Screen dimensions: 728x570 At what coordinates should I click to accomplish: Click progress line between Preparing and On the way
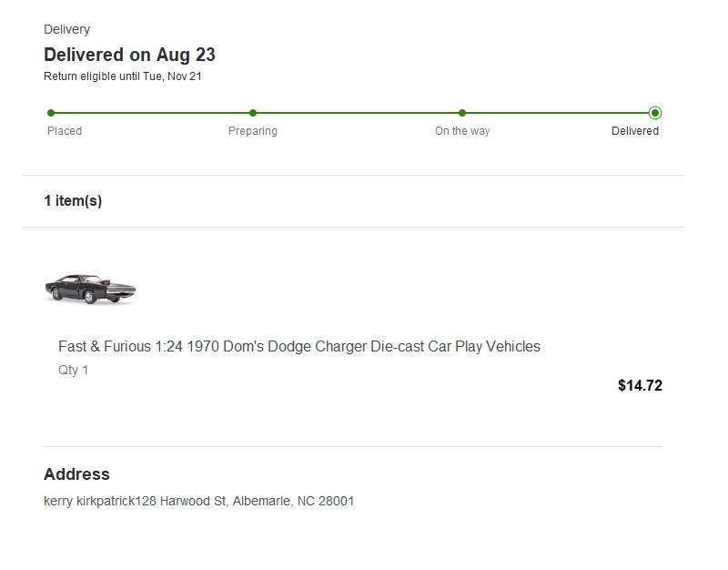pyautogui.click(x=358, y=113)
